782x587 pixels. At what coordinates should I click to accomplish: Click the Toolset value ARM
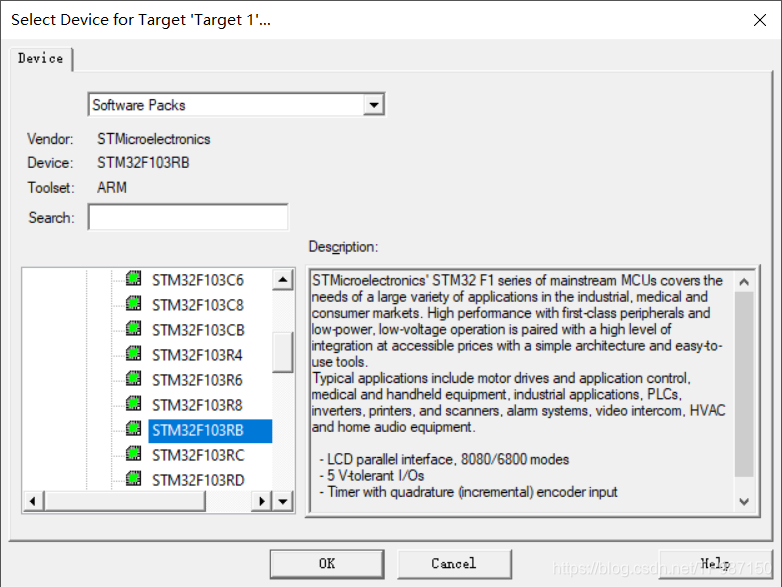(112, 188)
